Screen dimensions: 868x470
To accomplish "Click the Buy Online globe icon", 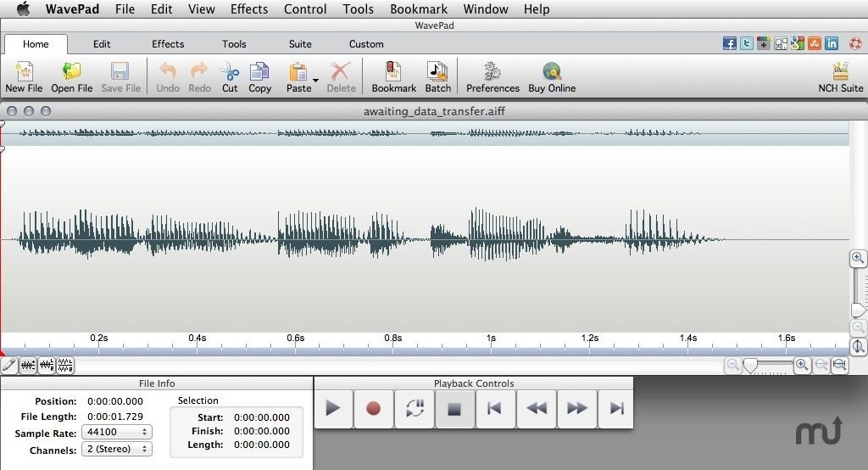I will tap(552, 77).
